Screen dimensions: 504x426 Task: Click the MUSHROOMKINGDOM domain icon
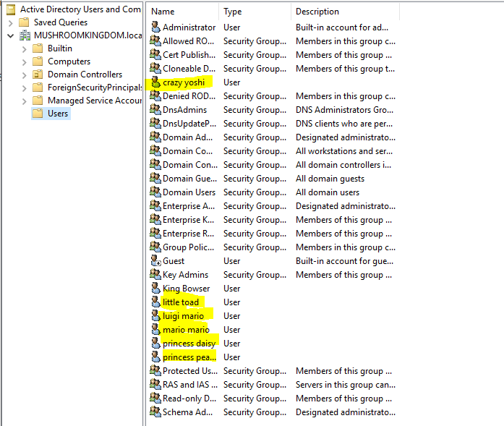click(x=26, y=35)
